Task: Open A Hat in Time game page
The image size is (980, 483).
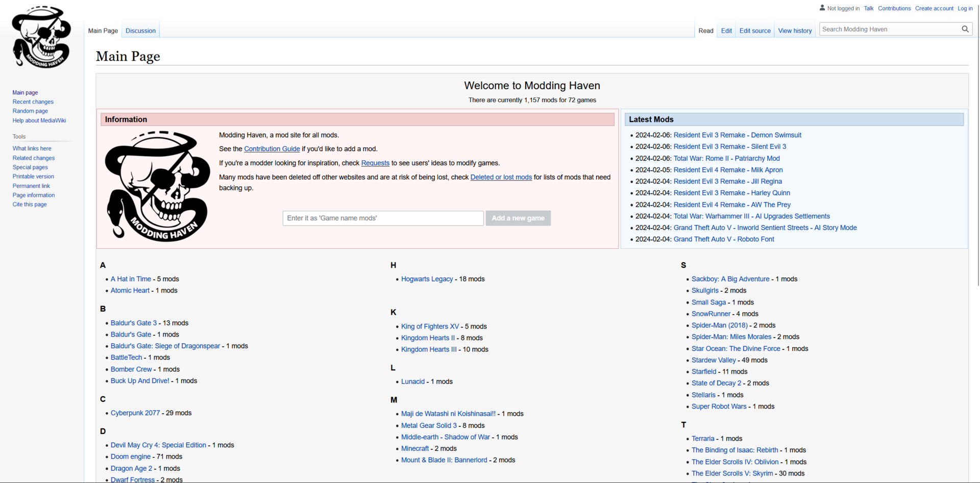Action: 131,279
